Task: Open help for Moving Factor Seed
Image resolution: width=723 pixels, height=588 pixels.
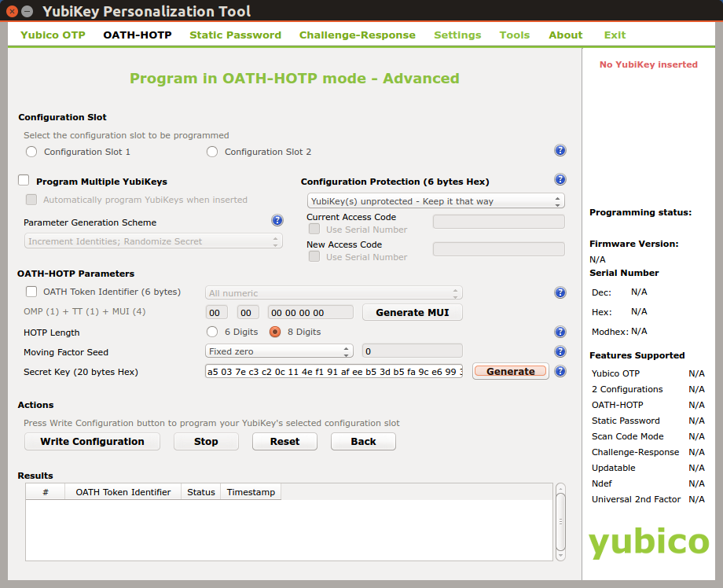Action: 560,351
